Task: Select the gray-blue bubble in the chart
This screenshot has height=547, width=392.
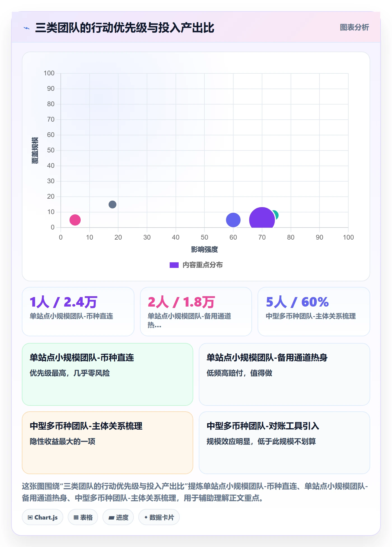Action: click(x=112, y=204)
